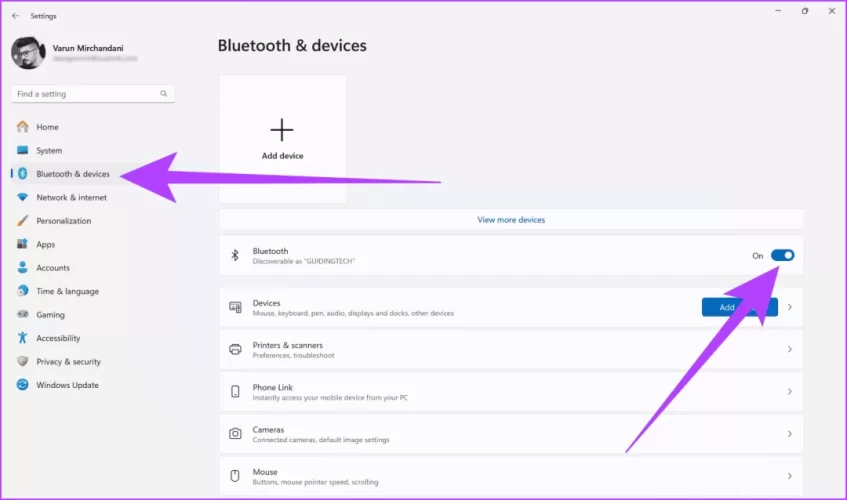
Task: Click the search magnifier icon
Action: tap(164, 94)
